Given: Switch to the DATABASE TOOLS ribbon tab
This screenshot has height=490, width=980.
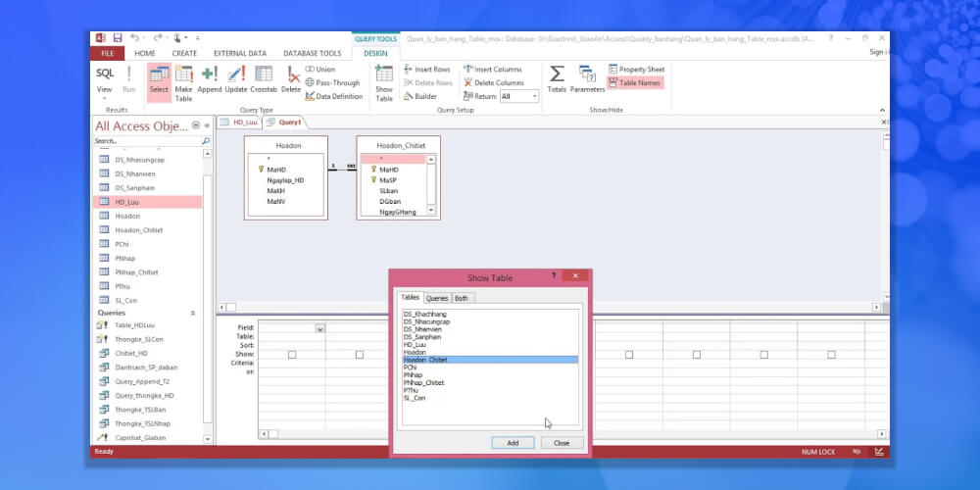Looking at the screenshot, I should [313, 53].
